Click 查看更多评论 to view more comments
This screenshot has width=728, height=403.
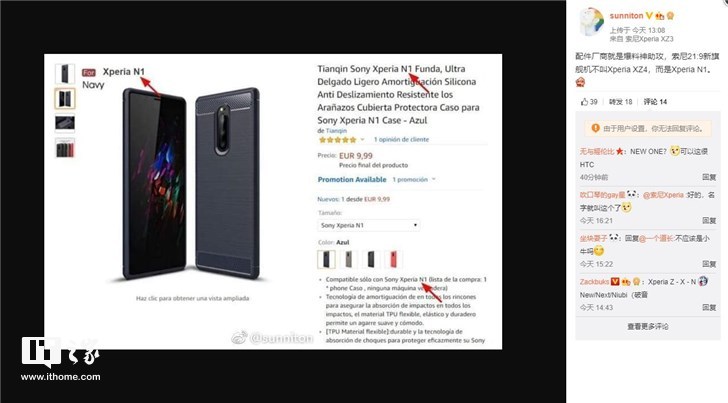(x=648, y=326)
